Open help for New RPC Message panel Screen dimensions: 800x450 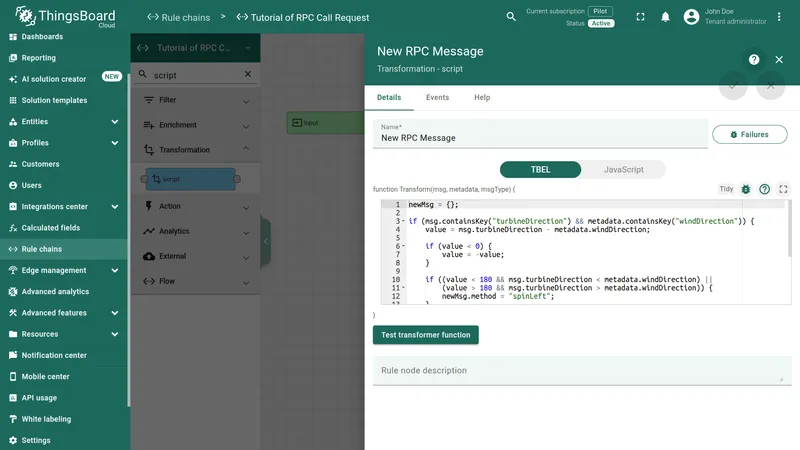pyautogui.click(x=754, y=60)
